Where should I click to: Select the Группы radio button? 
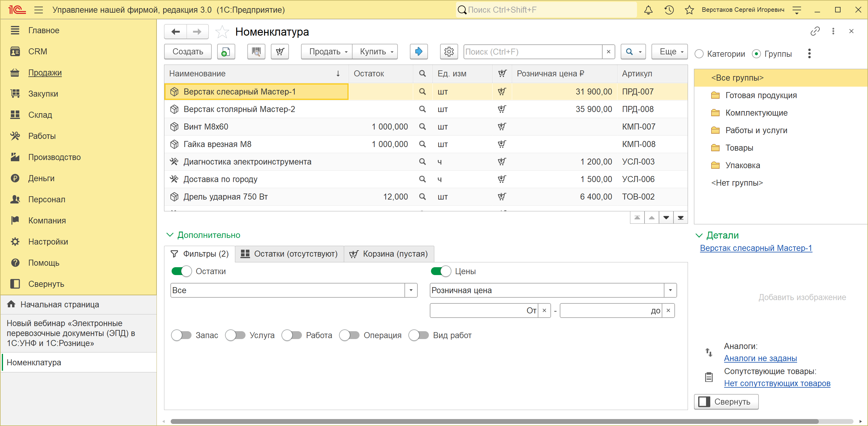tap(756, 54)
